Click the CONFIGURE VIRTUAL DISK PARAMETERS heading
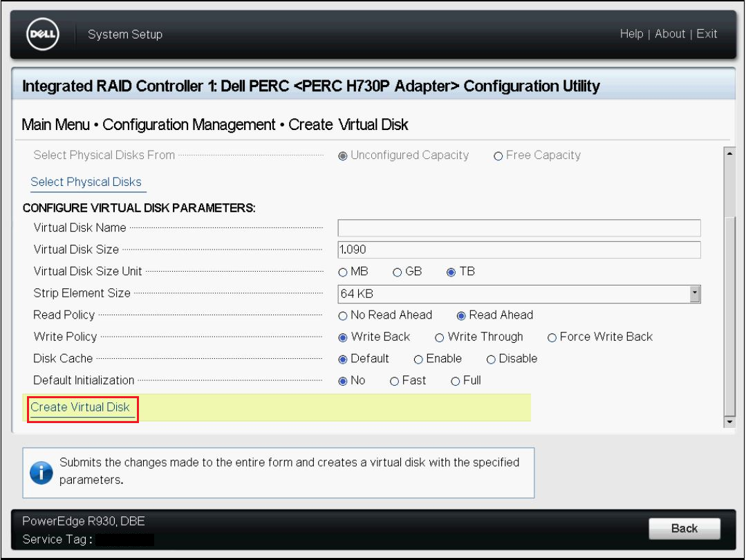The width and height of the screenshot is (746, 560). (139, 208)
